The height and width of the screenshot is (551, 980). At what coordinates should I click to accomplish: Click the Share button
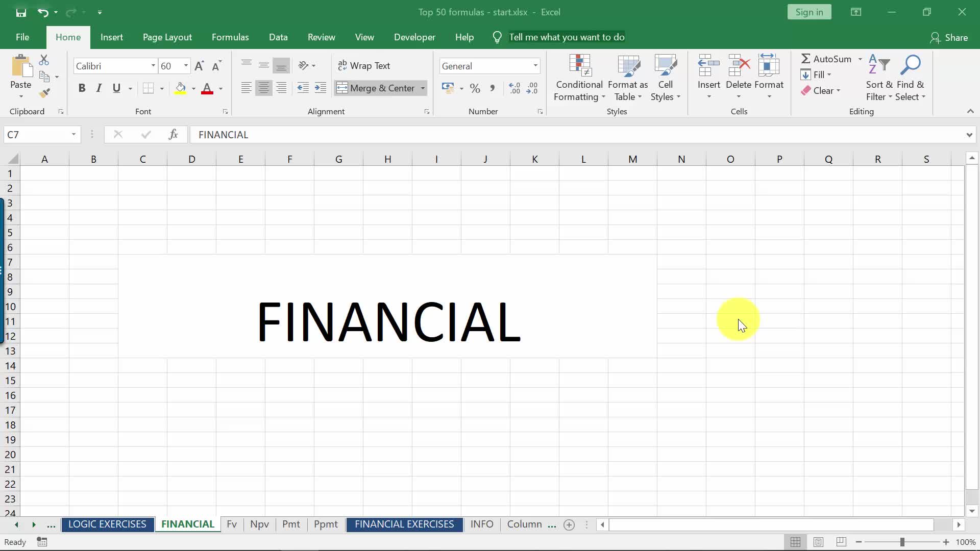click(x=949, y=37)
